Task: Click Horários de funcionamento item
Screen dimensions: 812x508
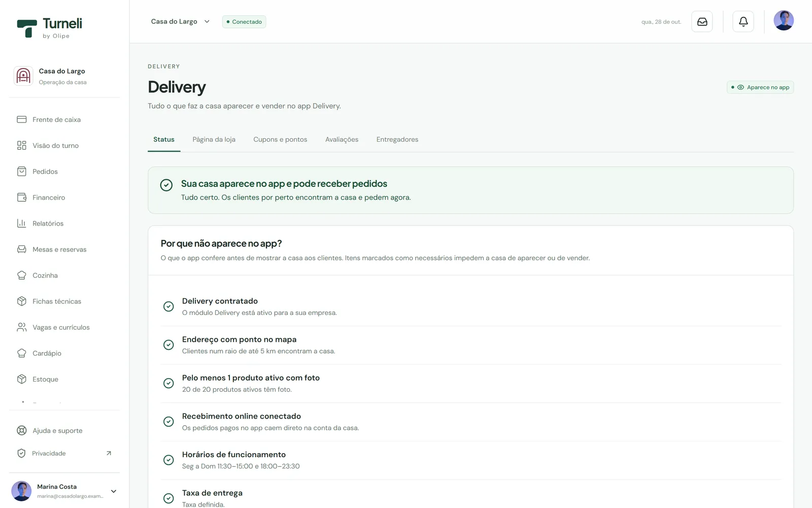Action: pos(470,460)
